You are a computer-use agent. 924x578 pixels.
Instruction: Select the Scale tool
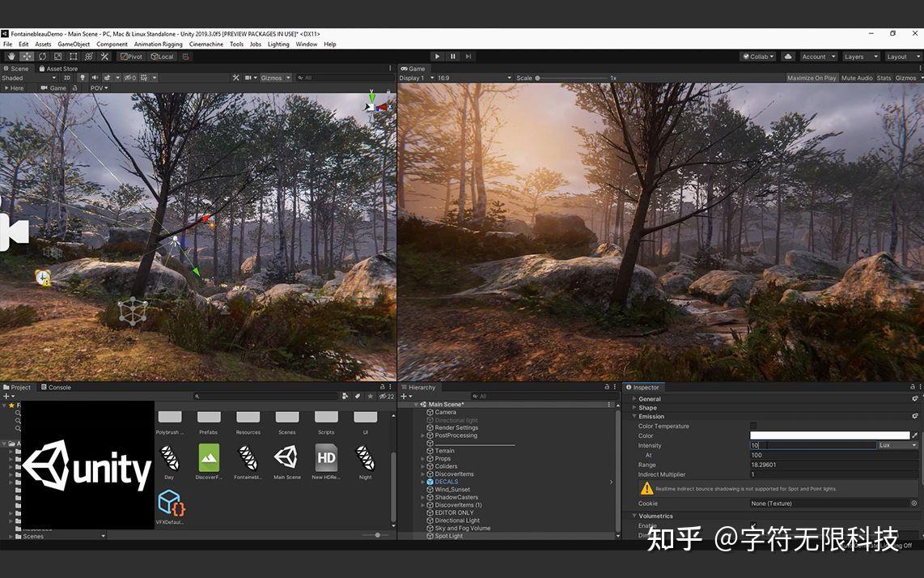coord(57,57)
